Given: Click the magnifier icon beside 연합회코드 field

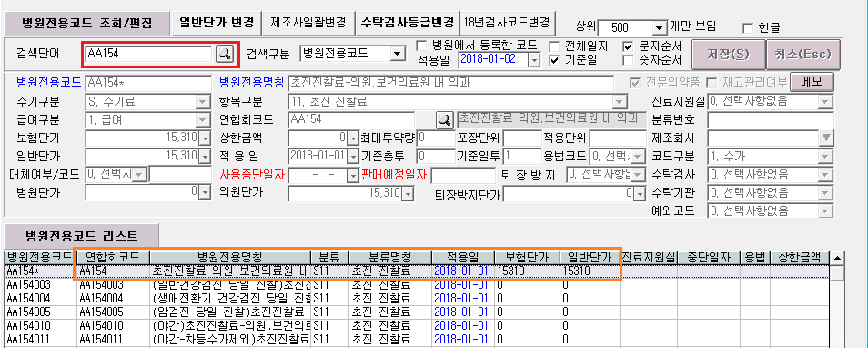Looking at the screenshot, I should (444, 118).
